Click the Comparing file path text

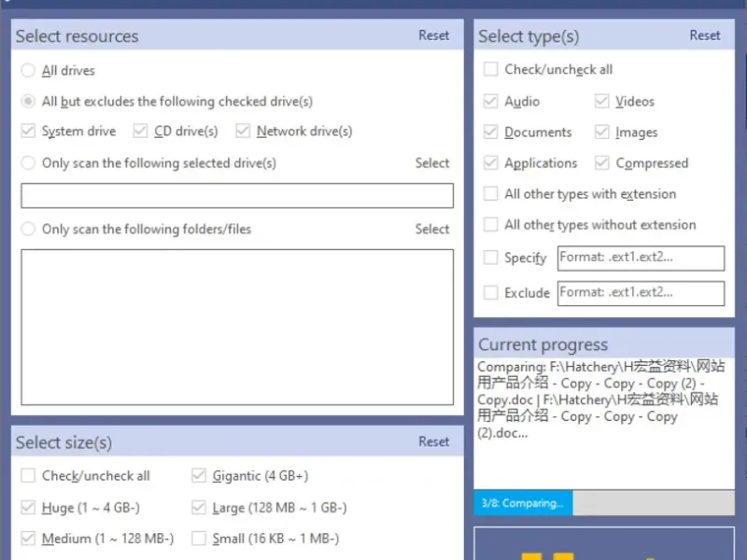pos(601,400)
